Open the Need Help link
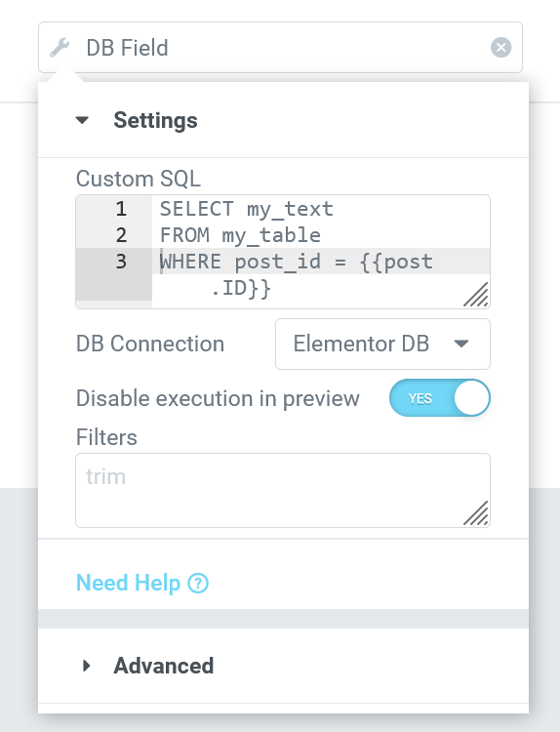Viewport: 560px width, 732px height. [x=141, y=583]
